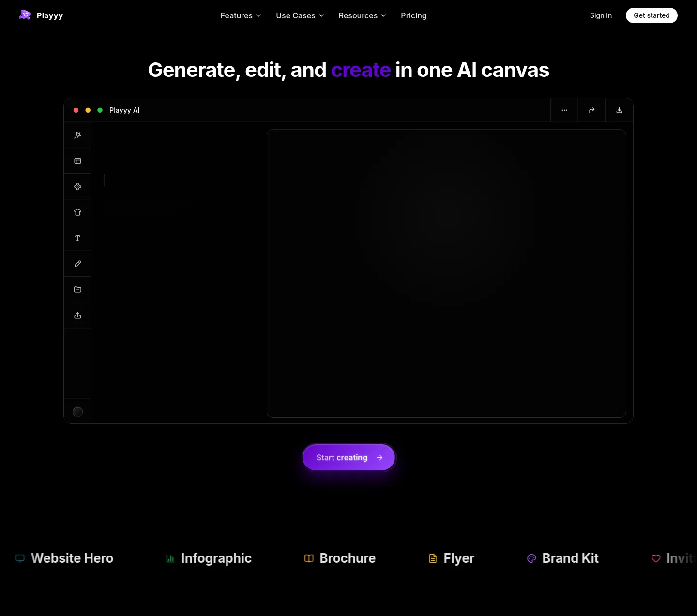Click the dark canvas preview area
This screenshot has width=697, height=616.
pos(446,273)
